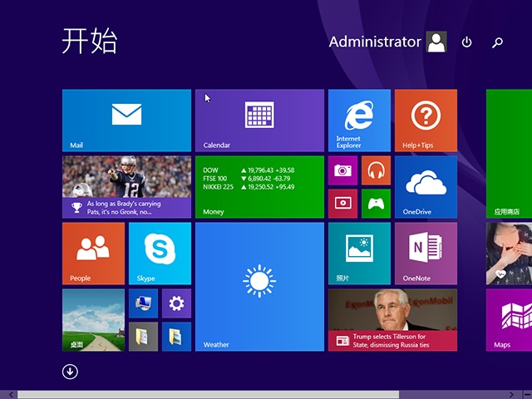Open the Tillerson news headline tile
Image resolution: width=532 pixels, height=399 pixels.
coord(392,319)
